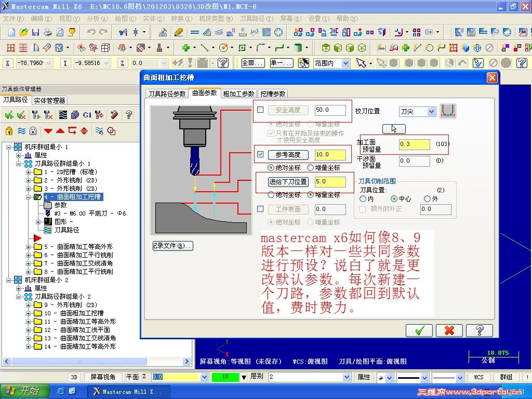This screenshot has height=399, width=532.
Task: Switch to 刀具路径参数 tab
Action: [x=167, y=94]
